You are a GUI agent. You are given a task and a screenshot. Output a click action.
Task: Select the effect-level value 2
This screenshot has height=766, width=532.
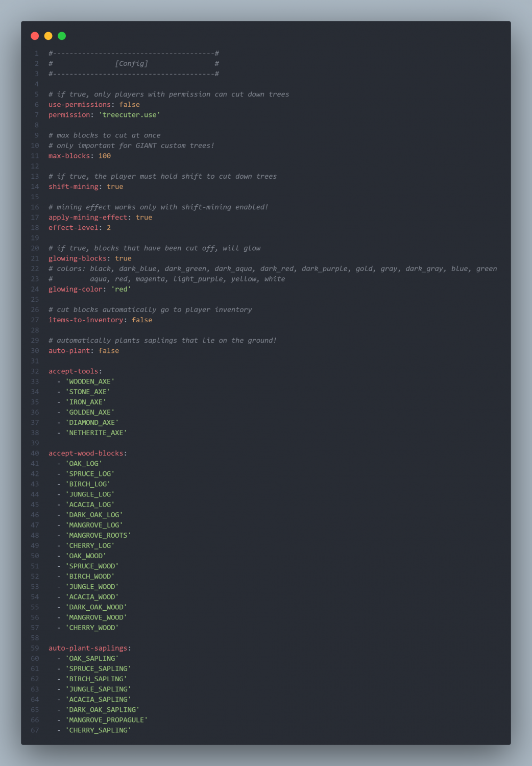pos(109,227)
